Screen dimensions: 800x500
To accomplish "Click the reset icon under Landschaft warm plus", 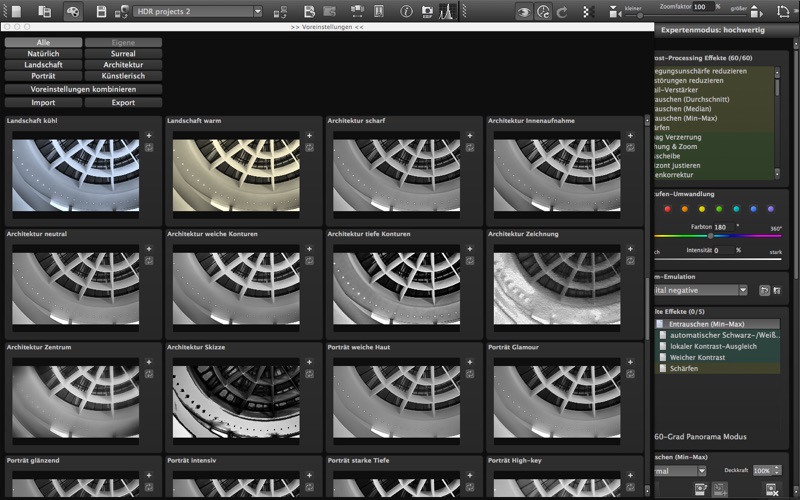I will 309,147.
